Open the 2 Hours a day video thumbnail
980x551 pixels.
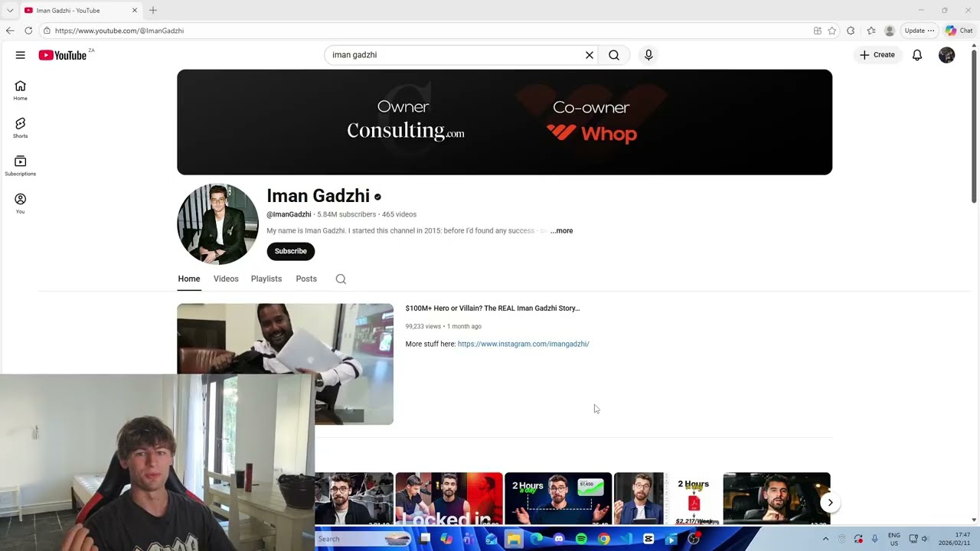click(x=558, y=499)
